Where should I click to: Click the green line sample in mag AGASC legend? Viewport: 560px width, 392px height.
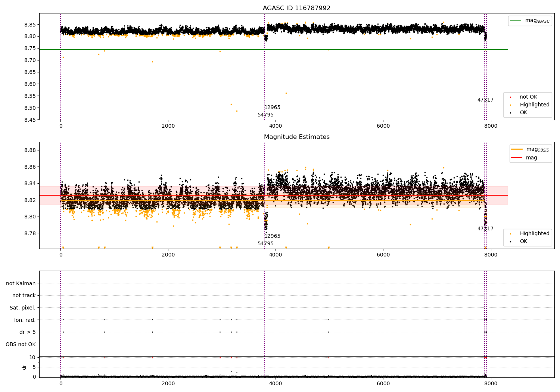(516, 21)
